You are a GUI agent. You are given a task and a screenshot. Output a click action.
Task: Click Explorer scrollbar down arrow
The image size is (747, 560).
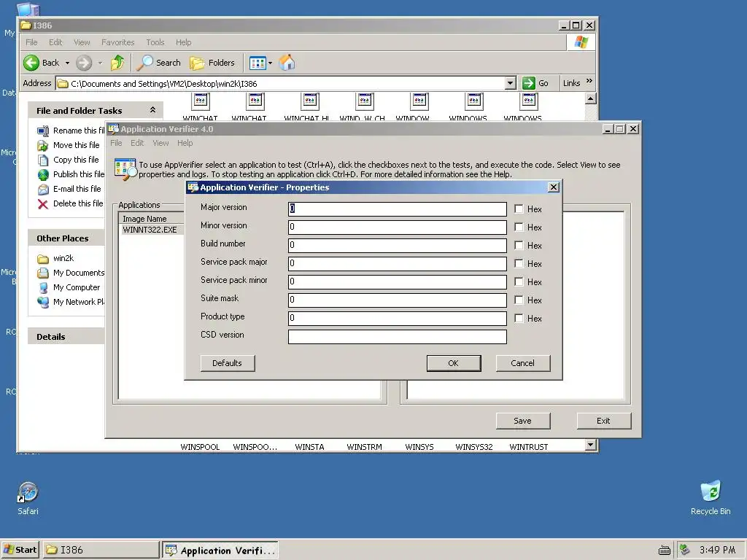coord(590,446)
